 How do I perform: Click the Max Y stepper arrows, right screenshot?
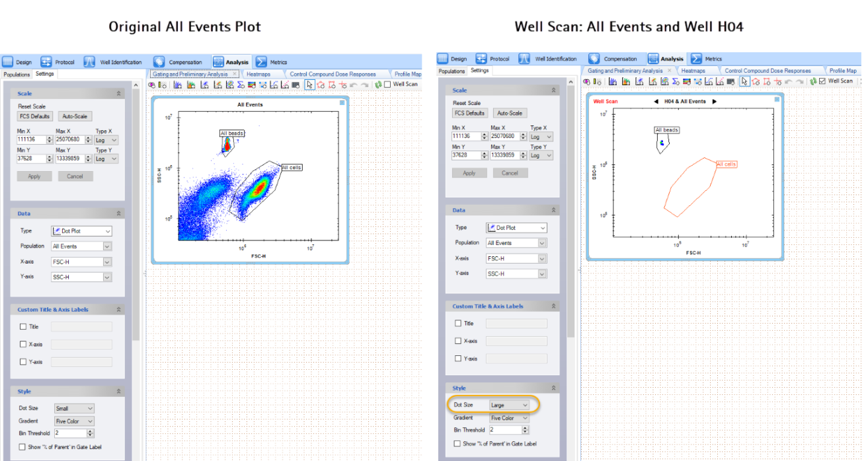point(523,155)
